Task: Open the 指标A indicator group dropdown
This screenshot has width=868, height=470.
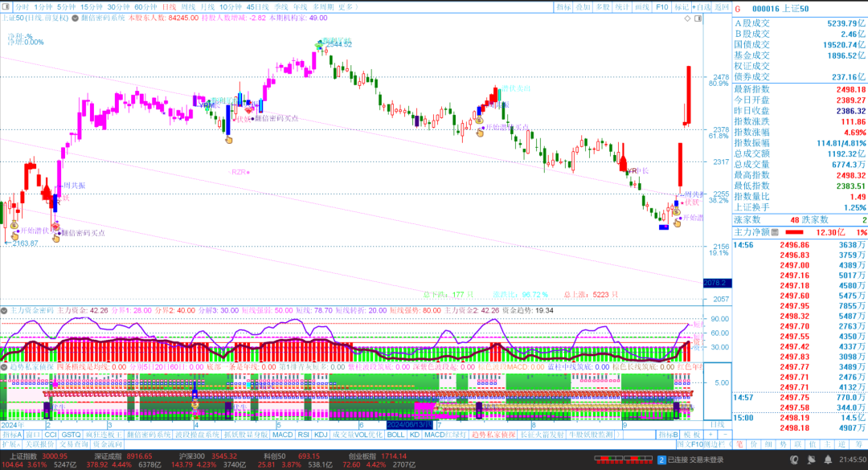Action: pos(12,435)
